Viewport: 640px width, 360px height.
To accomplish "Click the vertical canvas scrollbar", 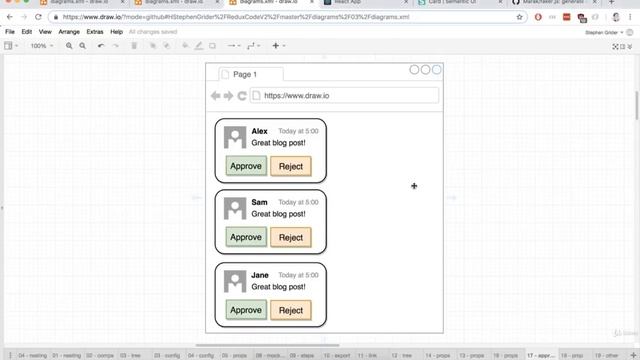I will click(636, 106).
